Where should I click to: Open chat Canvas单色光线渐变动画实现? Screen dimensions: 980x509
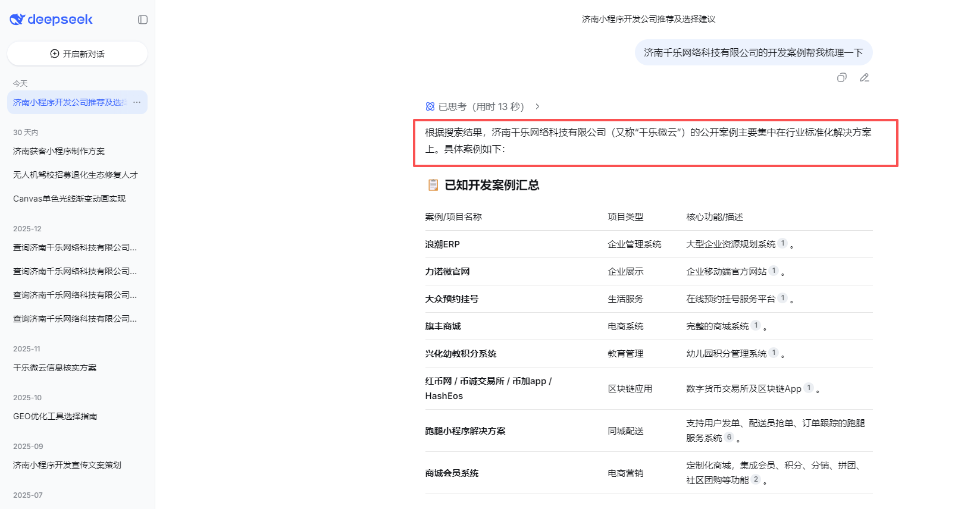coord(69,199)
